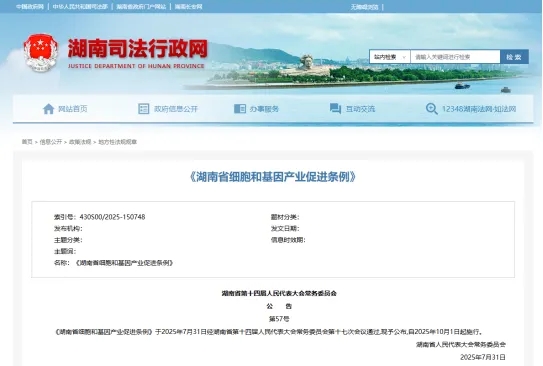Open the 湖南省政府门户网站 top link
Screen dimensions: 543x366
141,7
